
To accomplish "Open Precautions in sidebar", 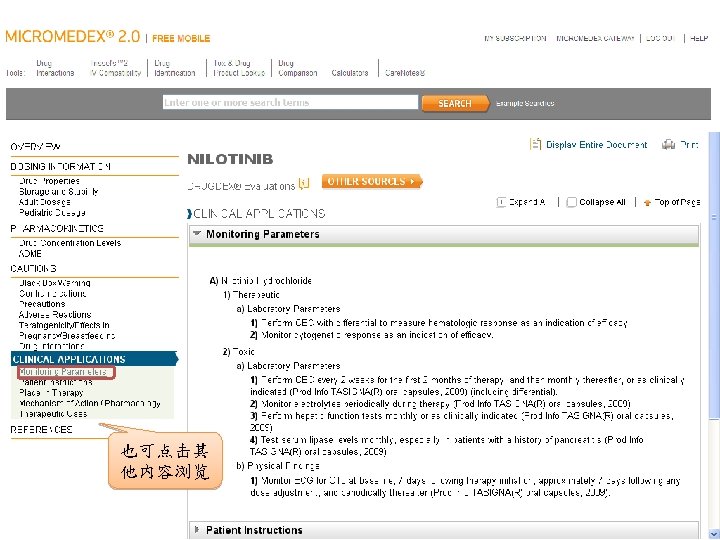I will click(x=42, y=304).
